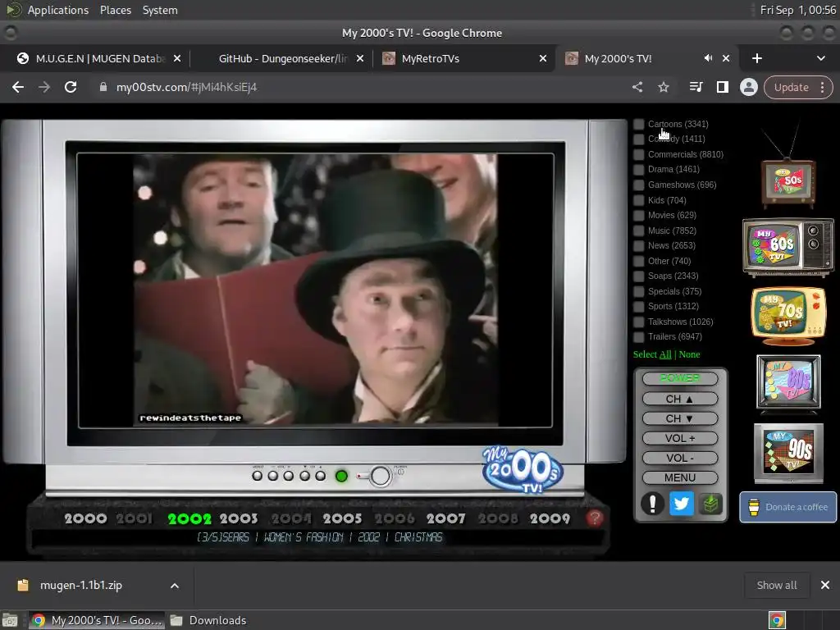Image resolution: width=840 pixels, height=630 pixels.
Task: Close the downloads bar
Action: click(825, 586)
